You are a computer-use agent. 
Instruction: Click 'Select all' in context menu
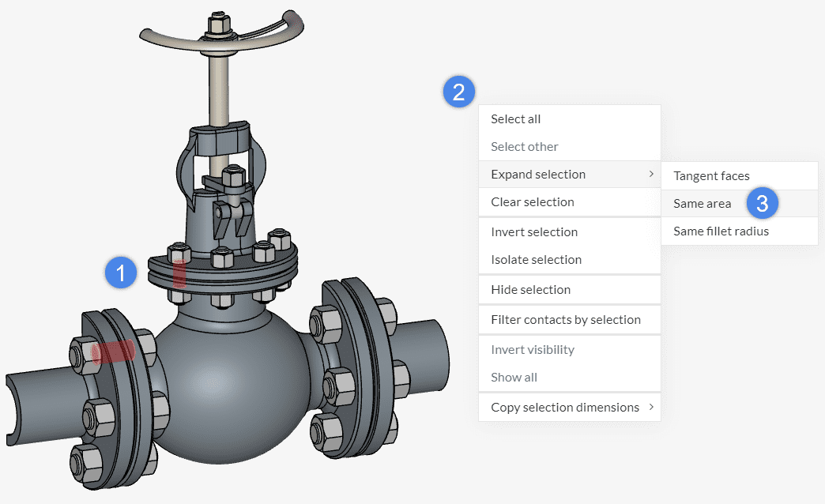516,119
